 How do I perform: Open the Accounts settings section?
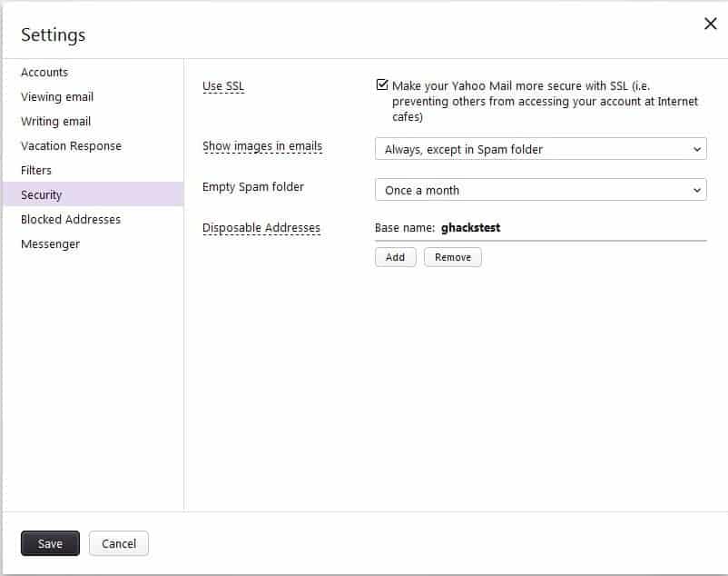tap(44, 73)
